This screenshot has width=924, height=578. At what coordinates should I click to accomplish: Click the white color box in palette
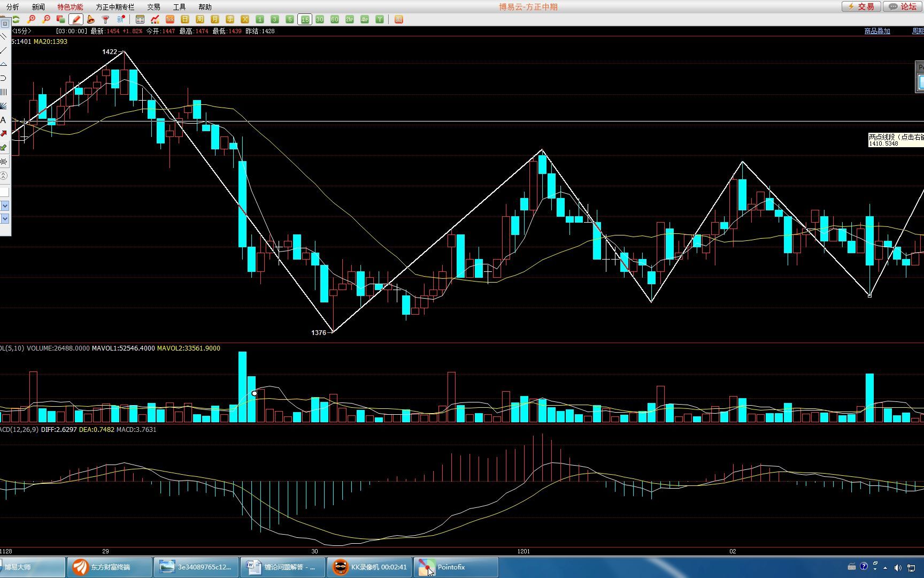(x=4, y=192)
